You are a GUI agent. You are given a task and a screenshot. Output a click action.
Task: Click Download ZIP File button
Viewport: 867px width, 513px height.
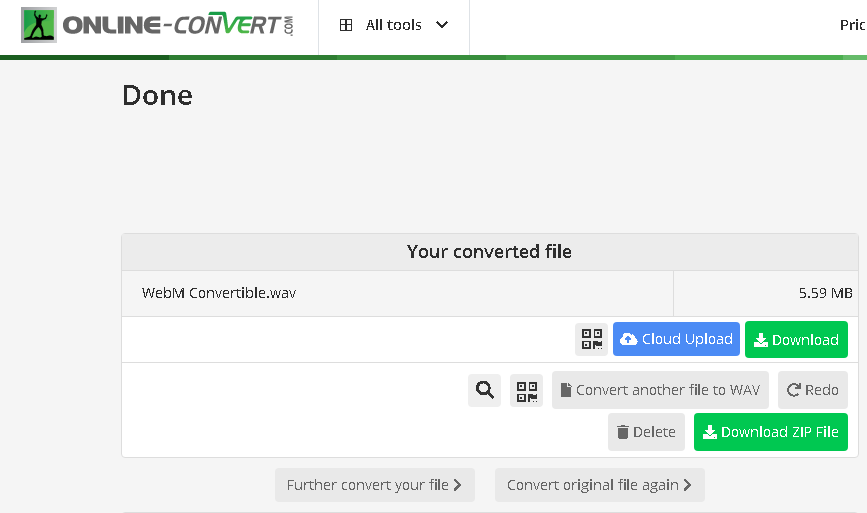pos(770,432)
